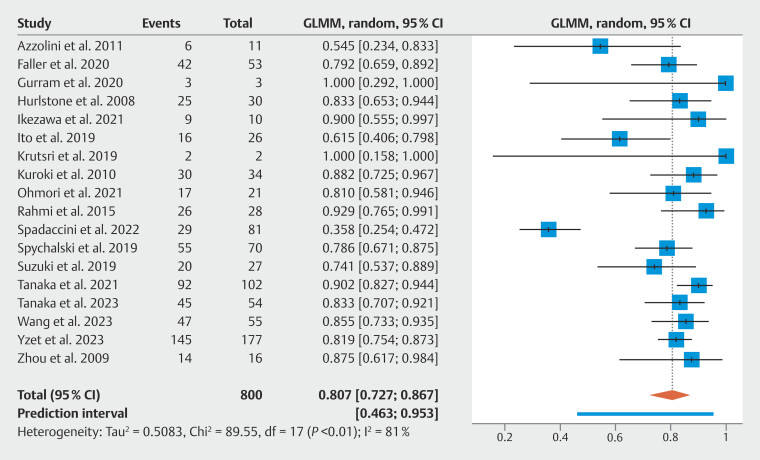Click the blue square for Zhou 2009
Image resolution: width=760 pixels, height=460 pixels.
[x=691, y=358]
